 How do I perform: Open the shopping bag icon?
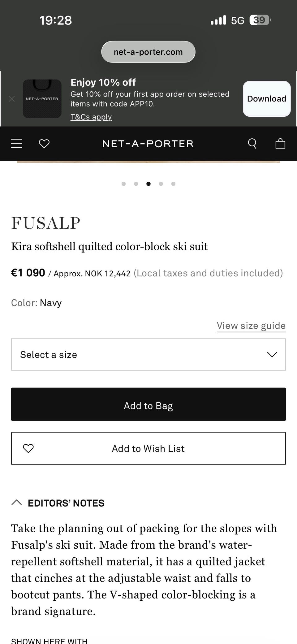[280, 144]
